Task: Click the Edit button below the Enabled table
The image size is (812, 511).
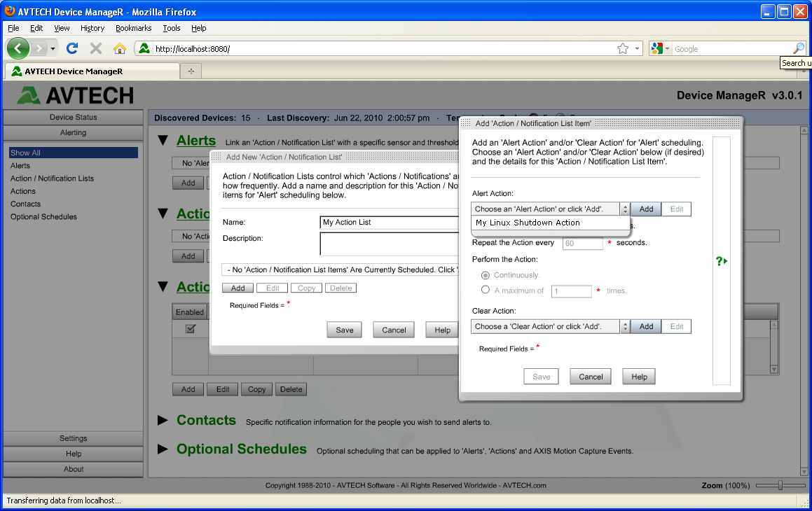Action: (223, 389)
